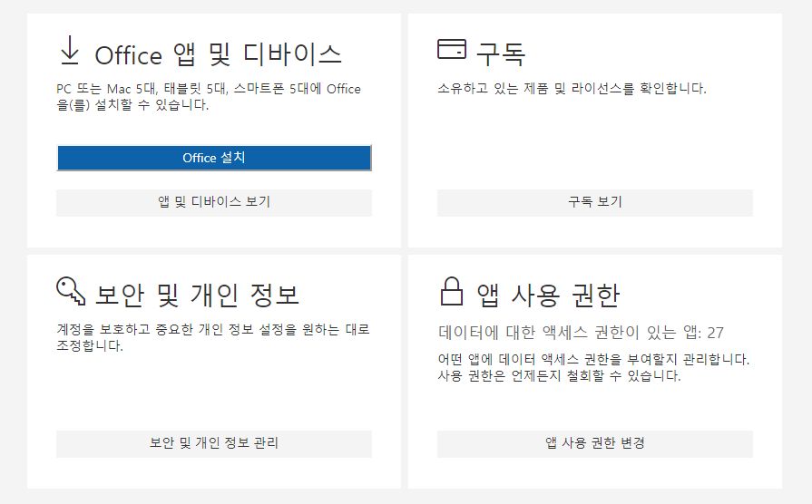Screen dimensions: 812x504
Task: Click the download arrow icon beside Office 앱
Action: (69, 50)
